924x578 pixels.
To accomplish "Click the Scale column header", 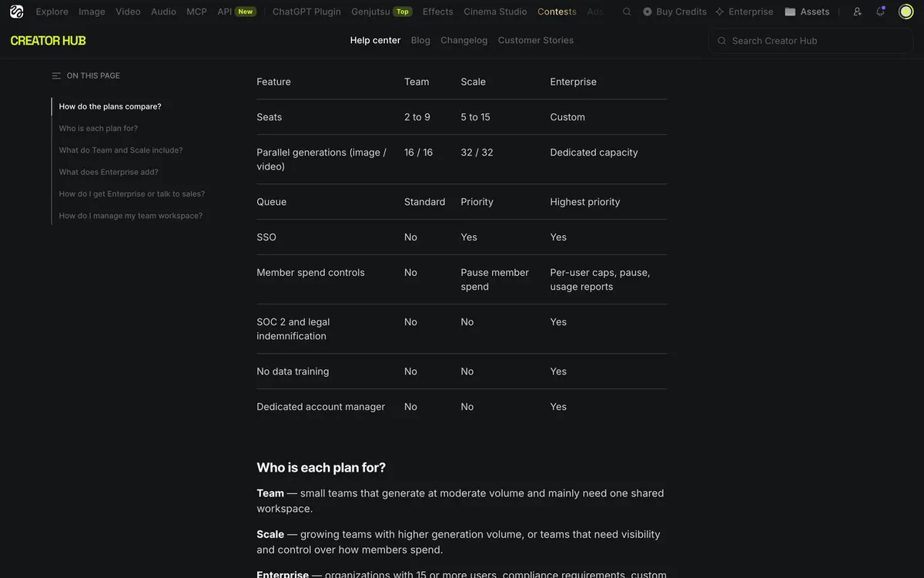I will tap(473, 82).
